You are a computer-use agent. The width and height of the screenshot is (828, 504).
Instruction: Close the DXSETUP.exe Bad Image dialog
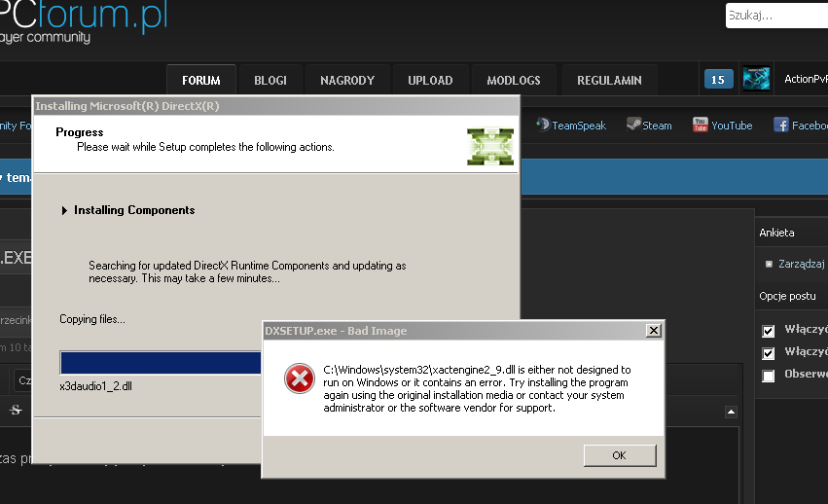653,330
